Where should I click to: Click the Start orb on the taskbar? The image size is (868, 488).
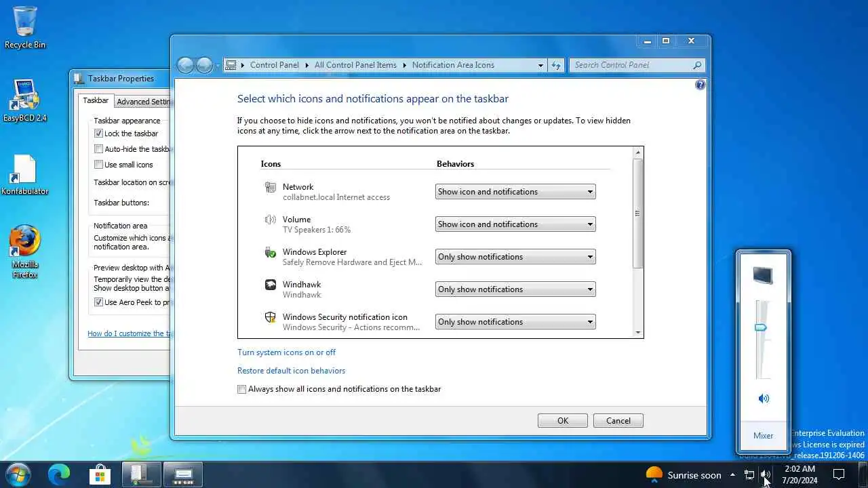(18, 474)
